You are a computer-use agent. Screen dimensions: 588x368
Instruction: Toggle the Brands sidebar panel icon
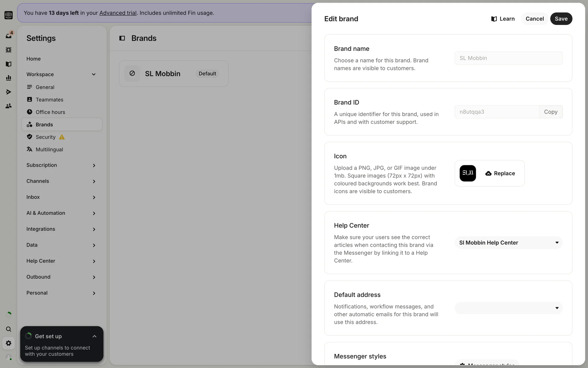(x=122, y=38)
